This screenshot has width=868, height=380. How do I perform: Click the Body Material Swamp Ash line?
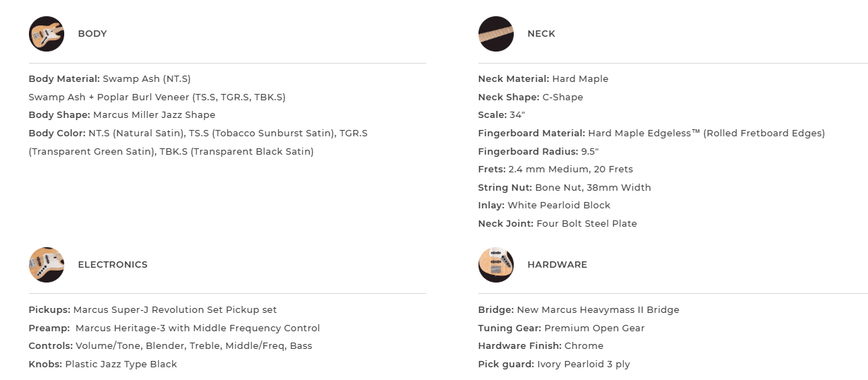[109, 79]
